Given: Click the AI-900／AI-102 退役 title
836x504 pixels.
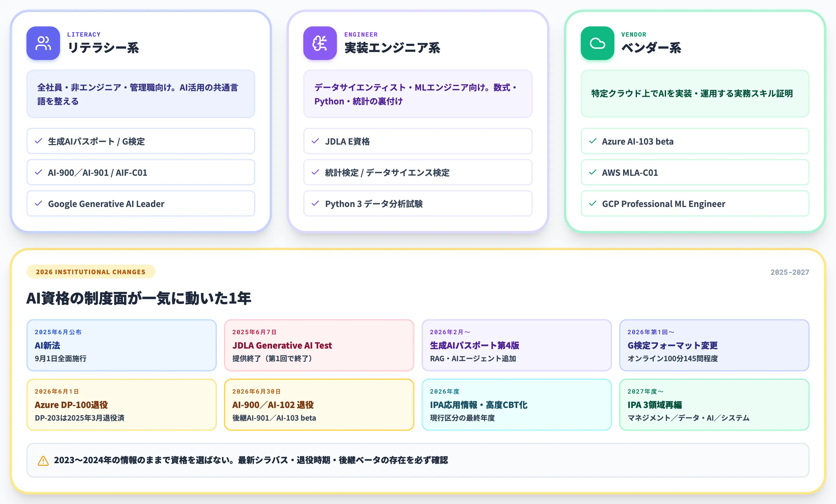Looking at the screenshot, I should click(273, 405).
